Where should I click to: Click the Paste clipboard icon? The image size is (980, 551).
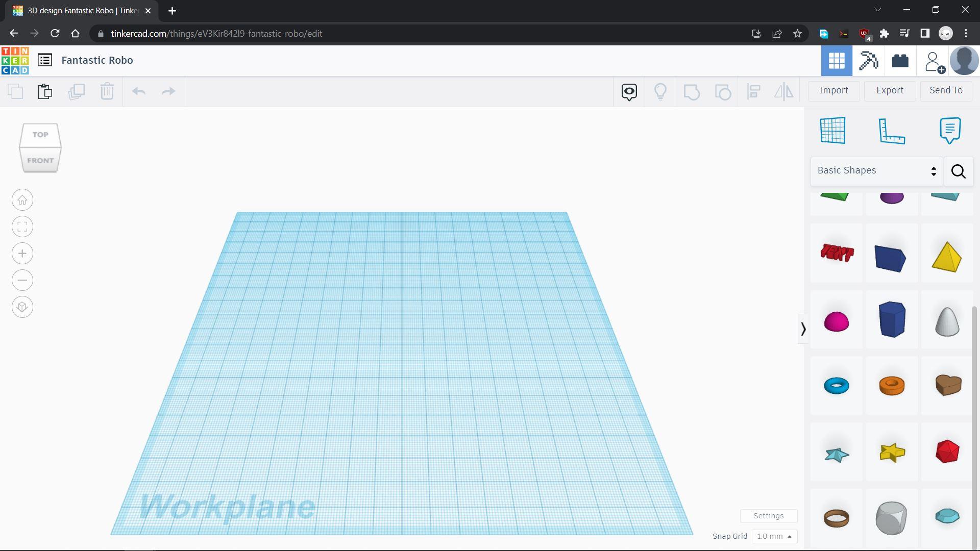coord(45,91)
